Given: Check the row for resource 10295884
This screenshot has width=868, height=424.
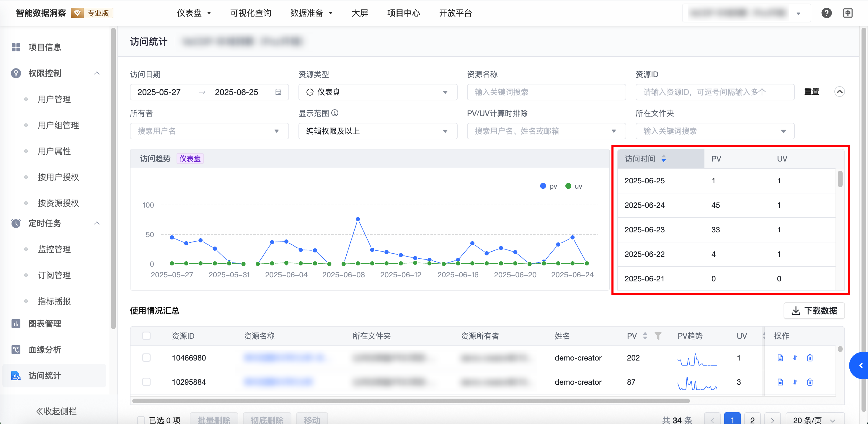Looking at the screenshot, I should coord(146,382).
